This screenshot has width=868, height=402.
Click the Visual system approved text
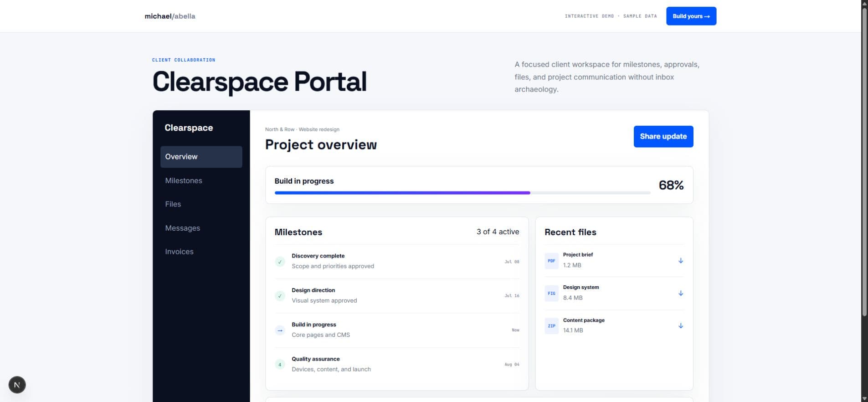click(x=324, y=300)
